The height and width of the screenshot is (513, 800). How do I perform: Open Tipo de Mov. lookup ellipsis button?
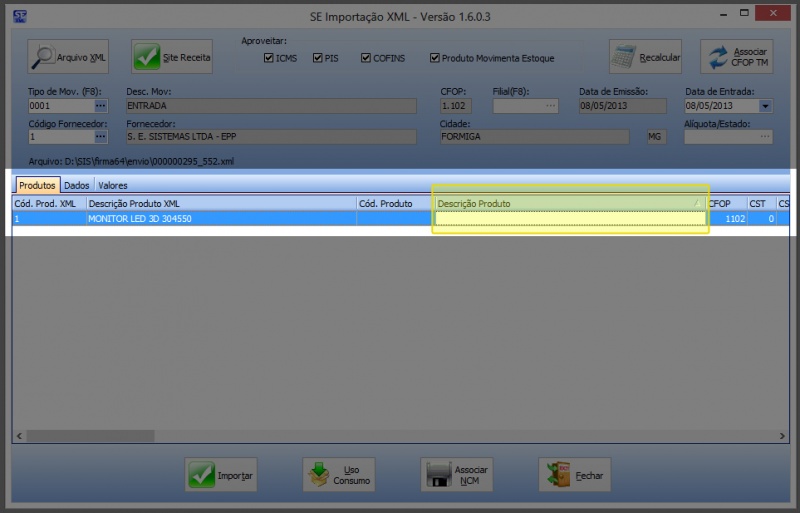[x=101, y=105]
